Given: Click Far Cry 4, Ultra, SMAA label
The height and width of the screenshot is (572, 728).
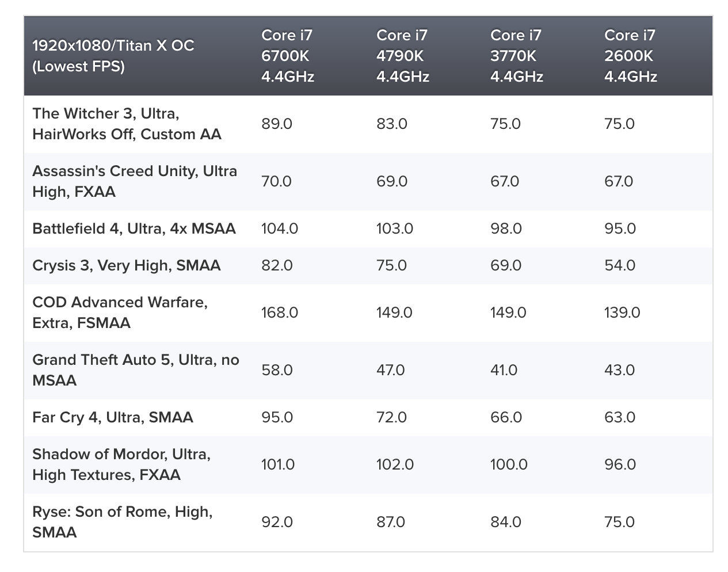Looking at the screenshot, I should (113, 417).
